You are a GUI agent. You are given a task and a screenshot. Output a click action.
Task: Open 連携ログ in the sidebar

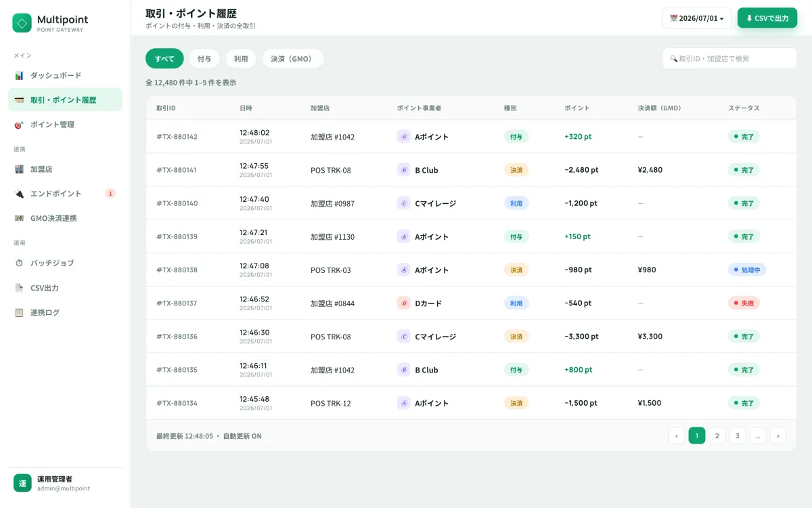pos(65,312)
